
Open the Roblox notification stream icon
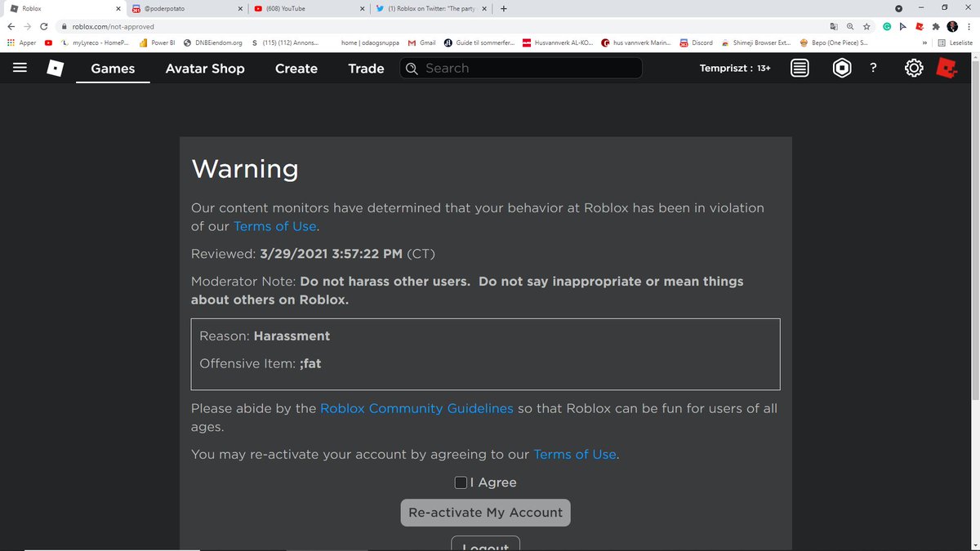click(800, 69)
